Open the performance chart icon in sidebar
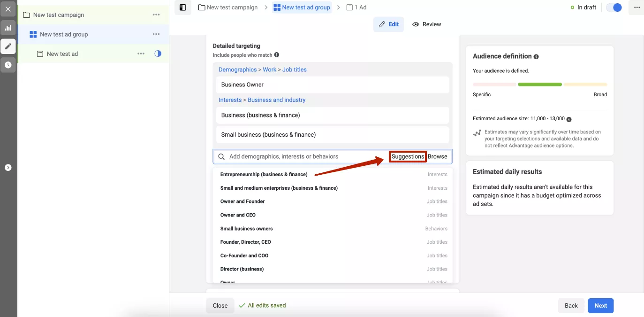644x317 pixels. click(x=8, y=28)
